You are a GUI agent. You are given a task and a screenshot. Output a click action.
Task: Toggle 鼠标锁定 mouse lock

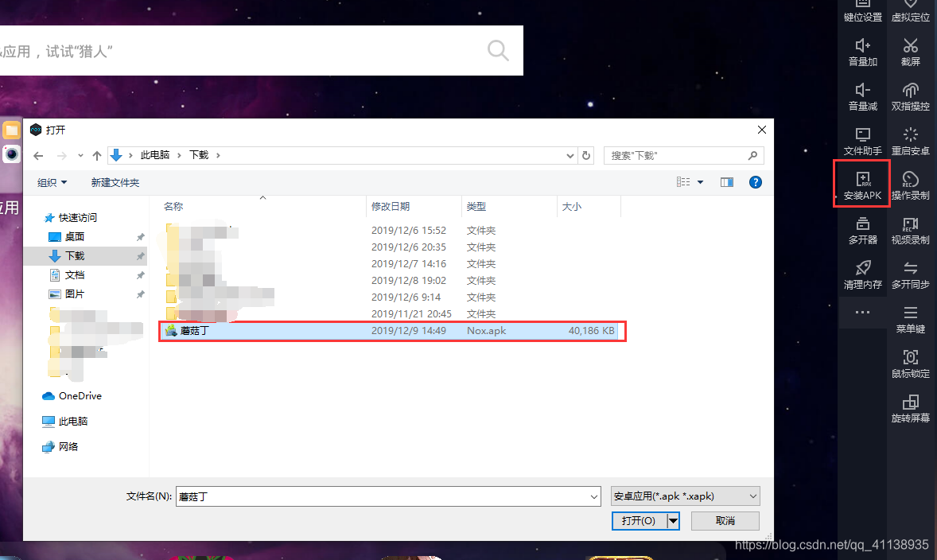tap(910, 364)
